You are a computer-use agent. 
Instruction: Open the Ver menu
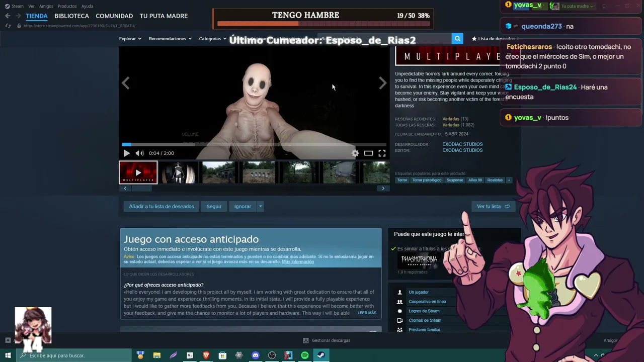pos(31,6)
